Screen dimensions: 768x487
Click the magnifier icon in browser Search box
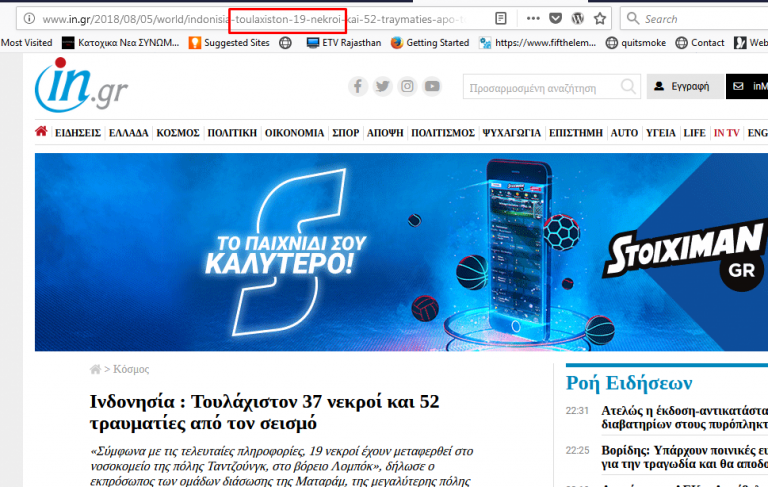pyautogui.click(x=633, y=19)
